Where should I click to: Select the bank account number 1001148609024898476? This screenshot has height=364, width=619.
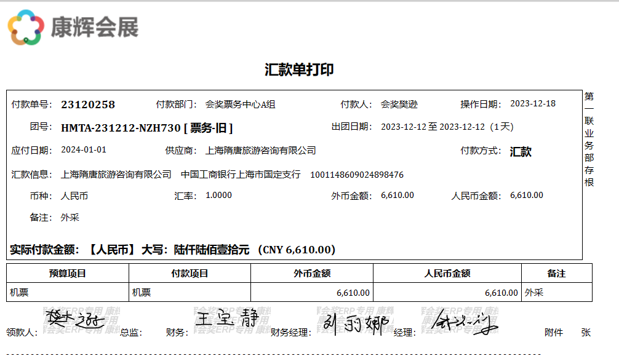(x=357, y=175)
